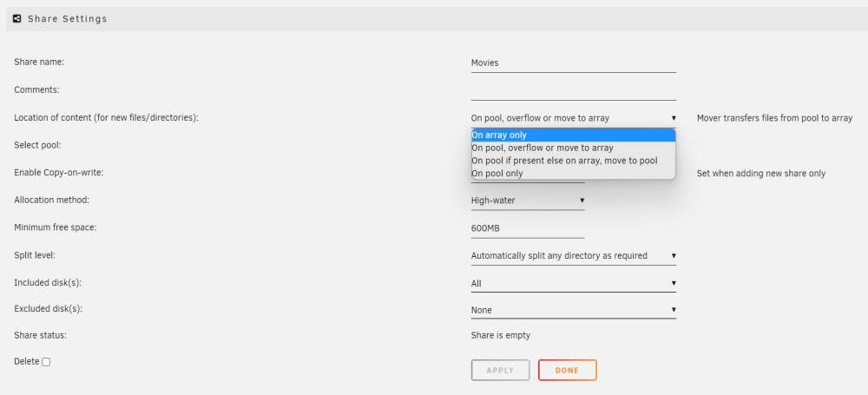Select 'On pool if present else on array' option
The image size is (868, 395).
[574, 161]
